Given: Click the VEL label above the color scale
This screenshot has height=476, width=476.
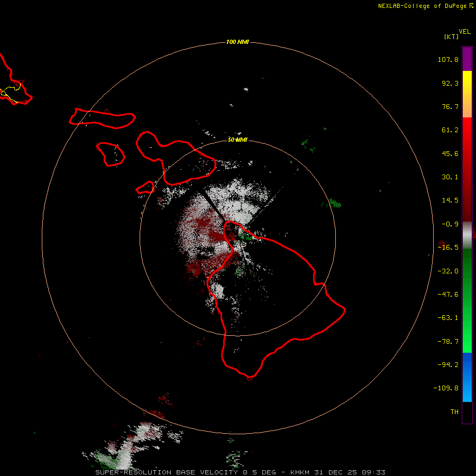Looking at the screenshot, I should point(465,32).
